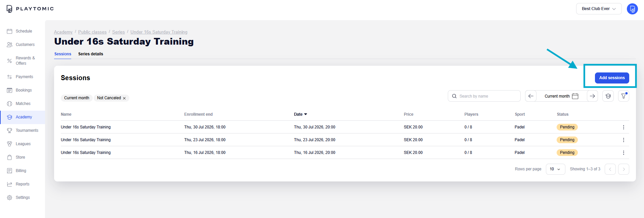This screenshot has height=218, width=644.
Task: Open the Current month date picker
Action: [x=561, y=96]
